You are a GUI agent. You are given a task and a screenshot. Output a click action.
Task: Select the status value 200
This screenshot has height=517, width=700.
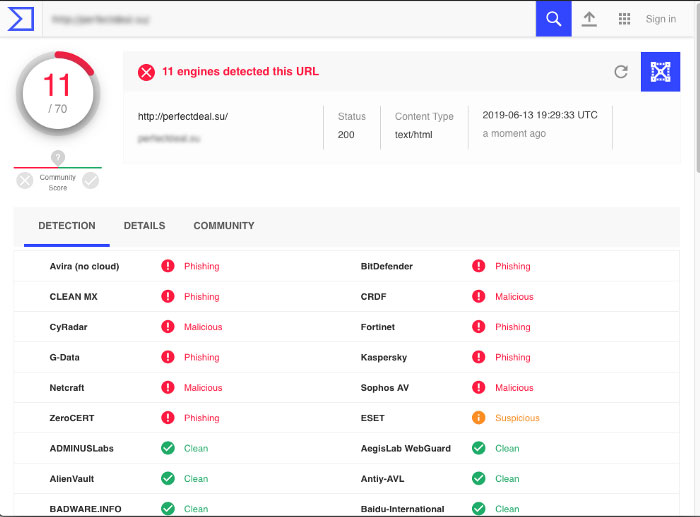(x=346, y=135)
